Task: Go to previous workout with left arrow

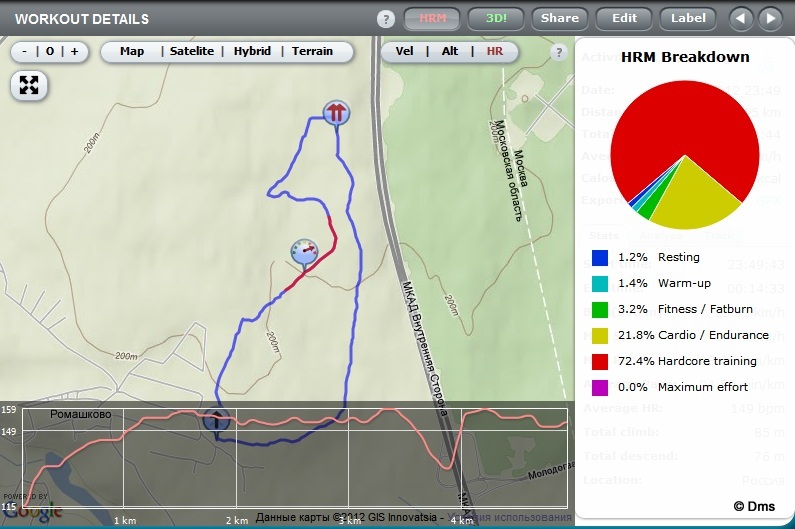Action: [x=739, y=18]
